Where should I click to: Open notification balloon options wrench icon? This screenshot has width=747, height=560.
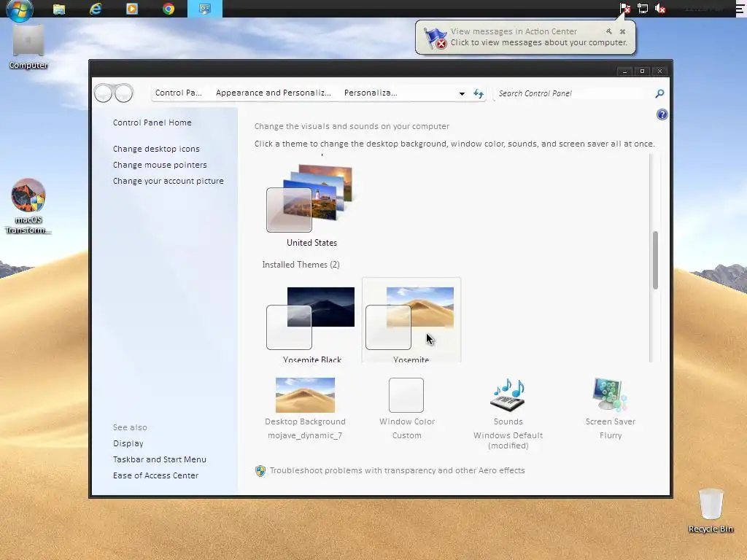(x=609, y=31)
